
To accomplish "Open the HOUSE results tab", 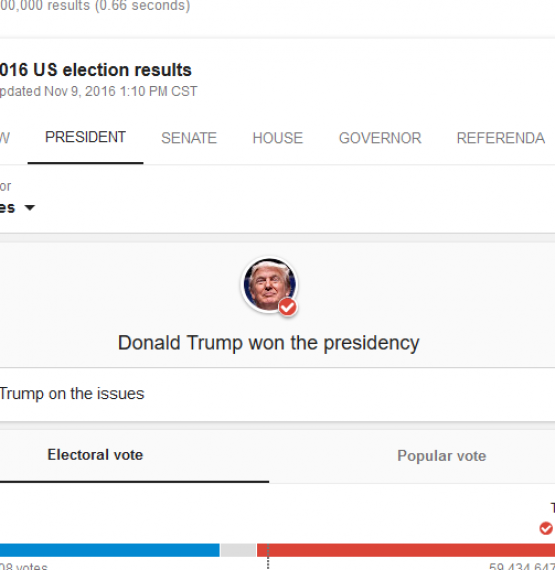I will (x=278, y=138).
